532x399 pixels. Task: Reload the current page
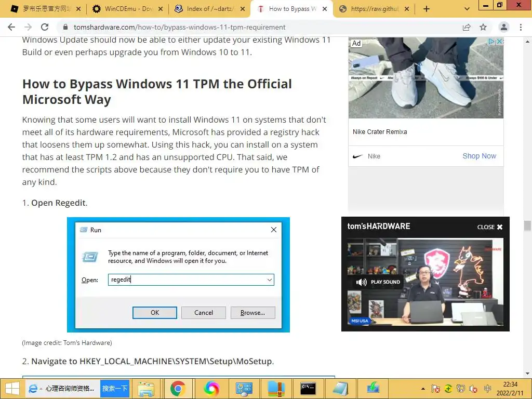45,27
